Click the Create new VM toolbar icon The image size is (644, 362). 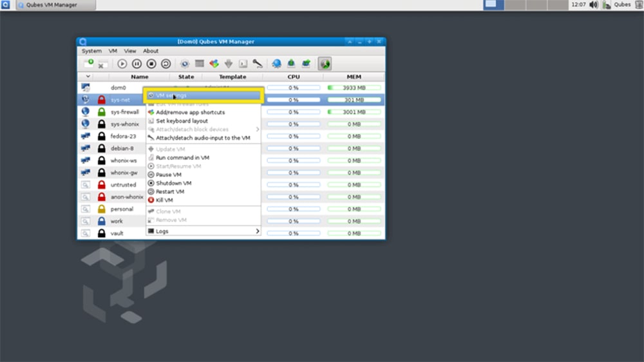[x=88, y=63]
